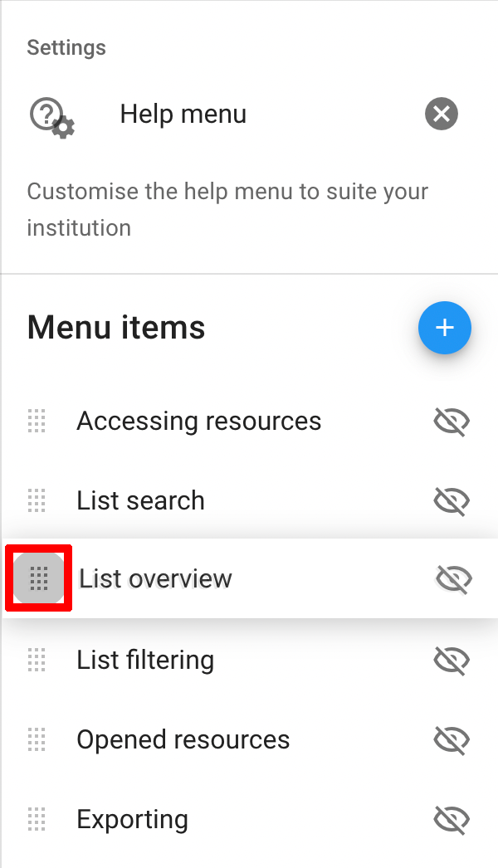
Task: Grab the Exporting drag handle
Action: click(37, 820)
